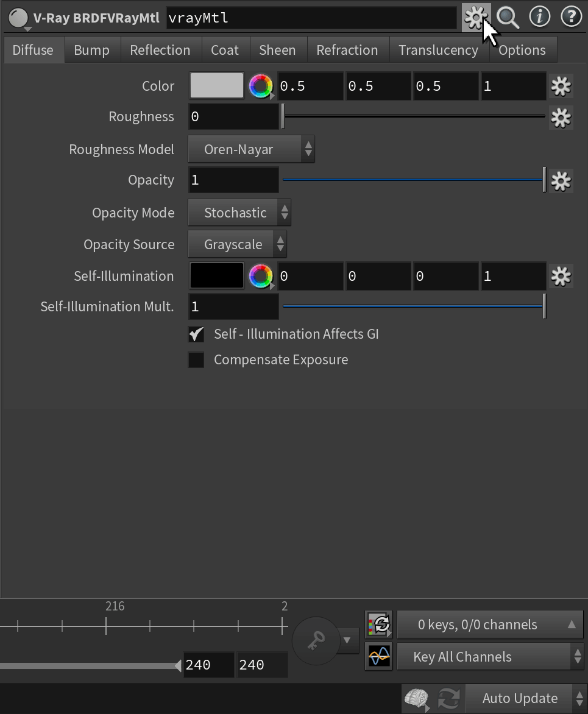Viewport: 588px width, 714px height.
Task: Open the Roughness Model dropdown
Action: tap(252, 149)
